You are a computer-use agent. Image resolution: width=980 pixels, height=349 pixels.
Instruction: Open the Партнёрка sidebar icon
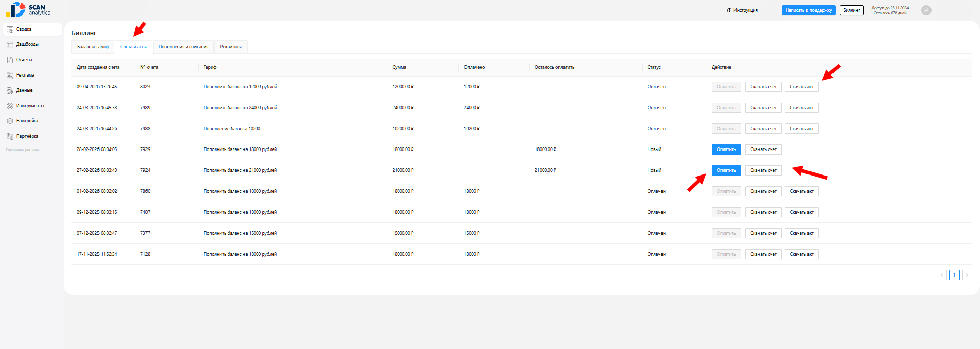point(10,136)
